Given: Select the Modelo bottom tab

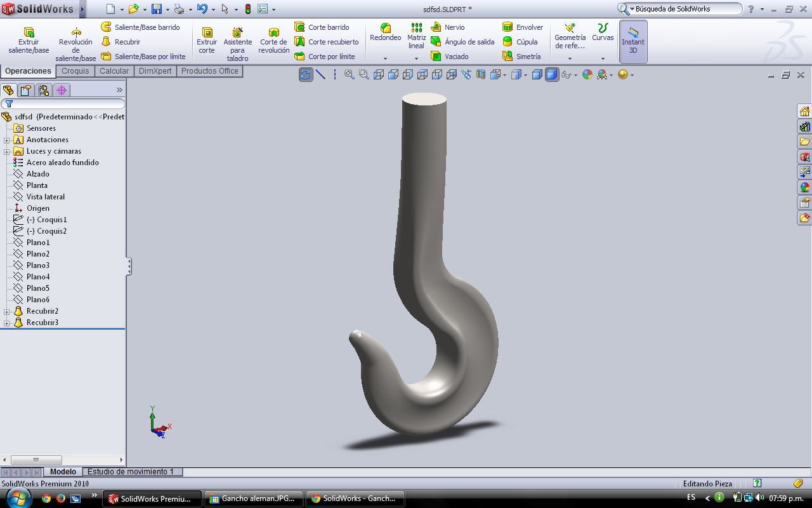Looking at the screenshot, I should (63, 472).
